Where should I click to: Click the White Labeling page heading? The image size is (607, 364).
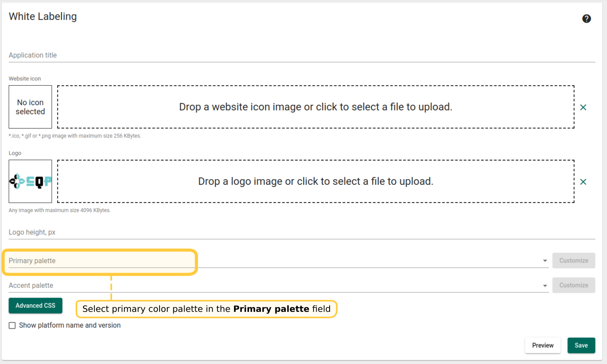point(43,17)
